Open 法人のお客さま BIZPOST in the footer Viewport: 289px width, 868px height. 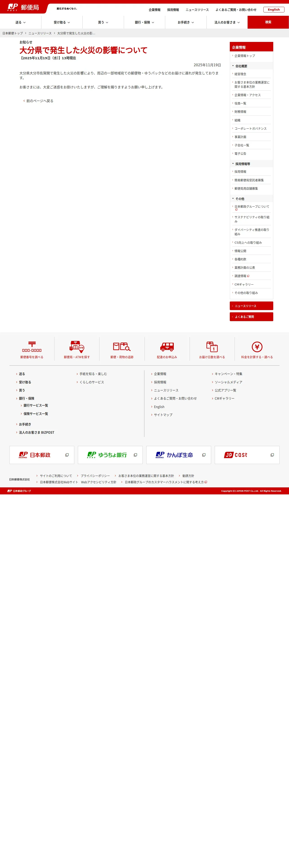coord(36,432)
